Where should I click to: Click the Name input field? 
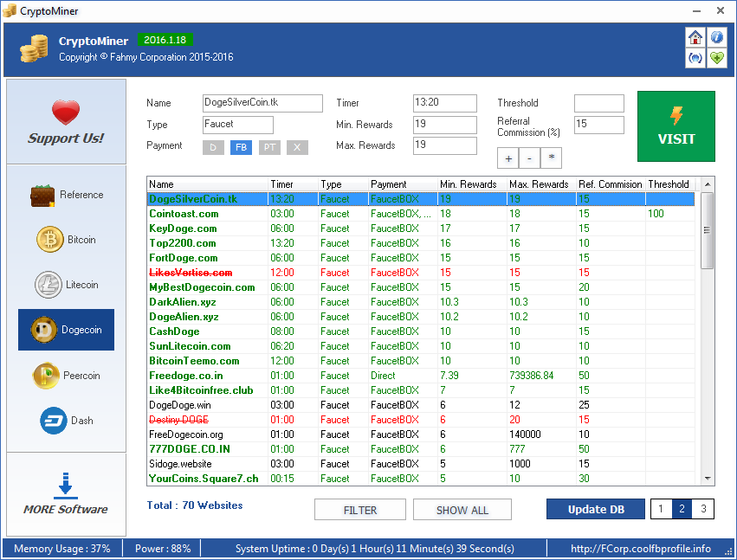(x=262, y=103)
